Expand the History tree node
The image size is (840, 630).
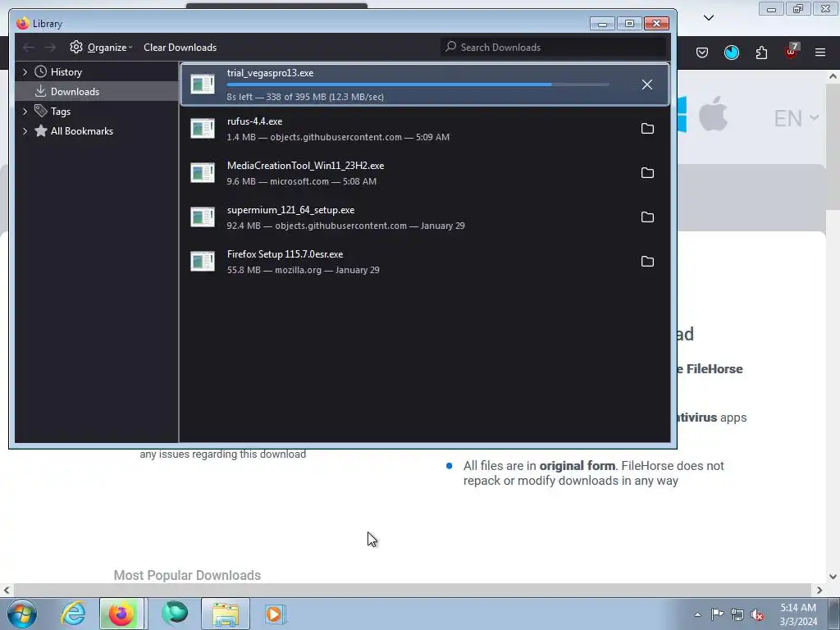click(x=25, y=72)
